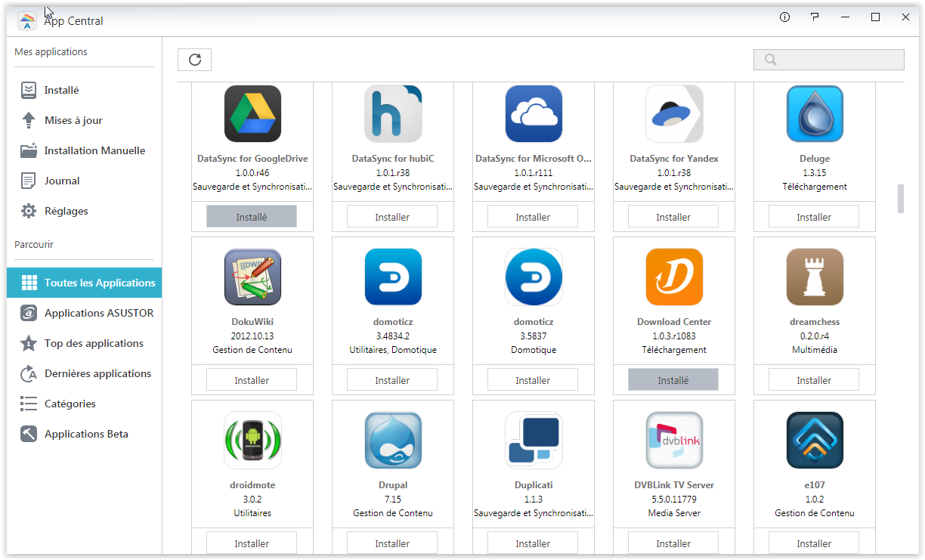Image resolution: width=925 pixels, height=560 pixels.
Task: Install DVBLink TV Server
Action: coord(673,543)
